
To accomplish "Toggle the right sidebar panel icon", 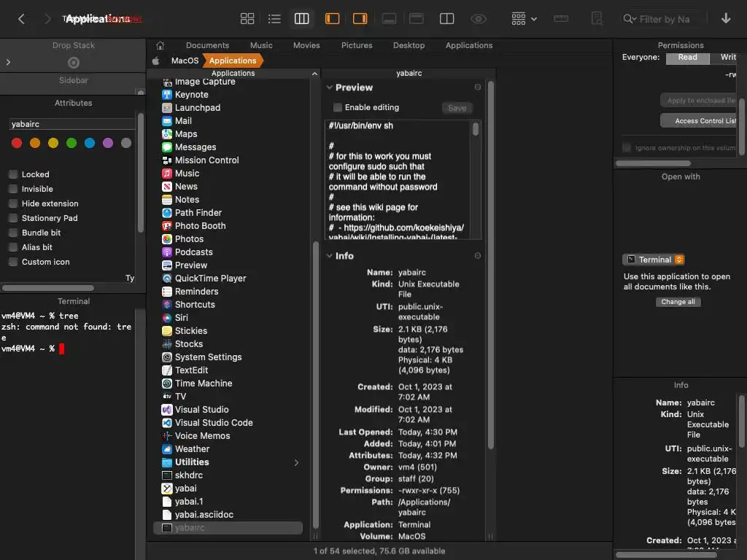I will tap(360, 19).
